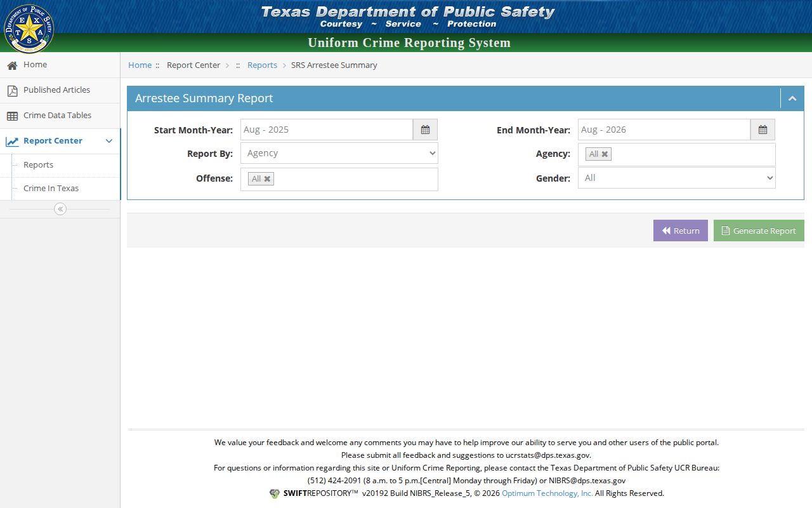This screenshot has width=812, height=508.
Task: Open the Report By dropdown
Action: [339, 153]
